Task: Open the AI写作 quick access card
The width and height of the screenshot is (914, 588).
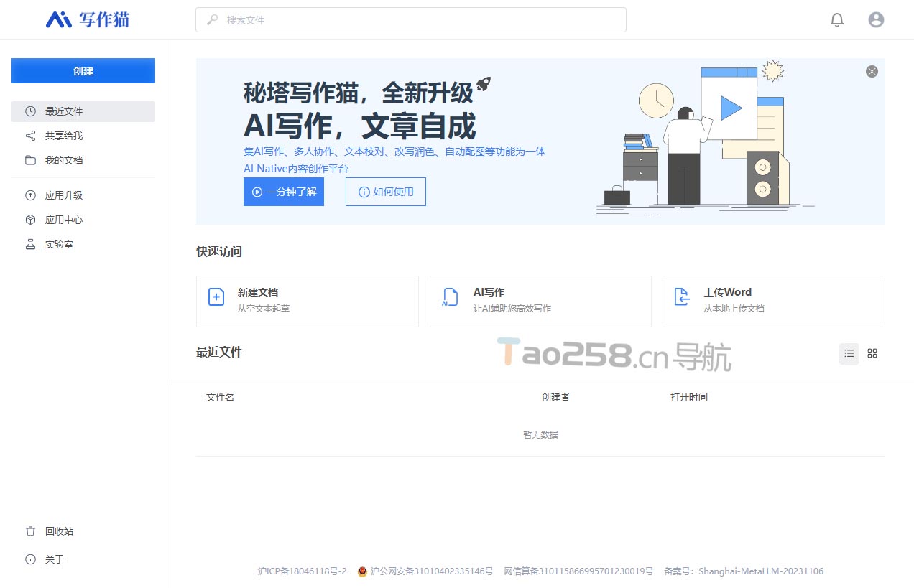Action: click(x=540, y=302)
